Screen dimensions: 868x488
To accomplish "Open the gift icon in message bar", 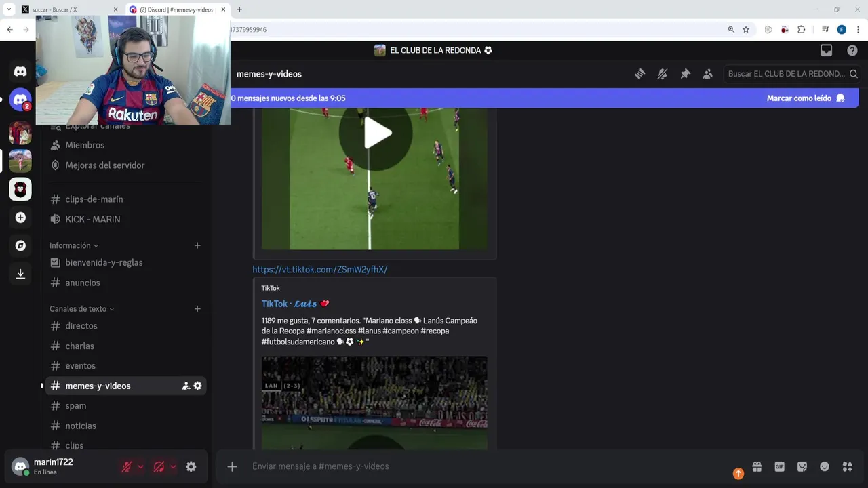I will tap(757, 466).
